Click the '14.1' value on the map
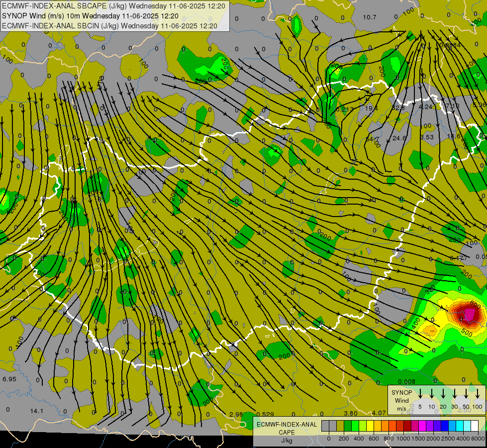Viewport: 487px width, 448px height. click(x=37, y=411)
